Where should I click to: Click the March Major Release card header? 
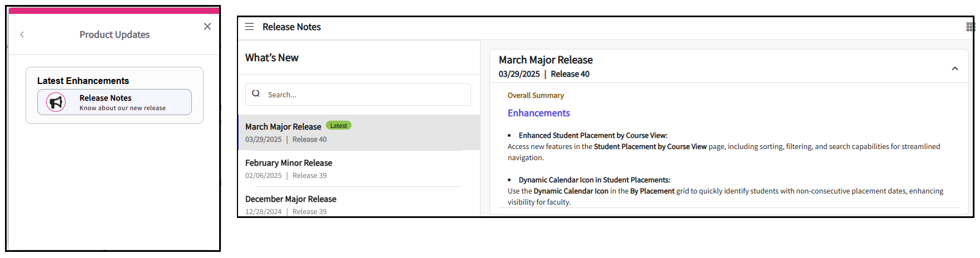pos(546,60)
